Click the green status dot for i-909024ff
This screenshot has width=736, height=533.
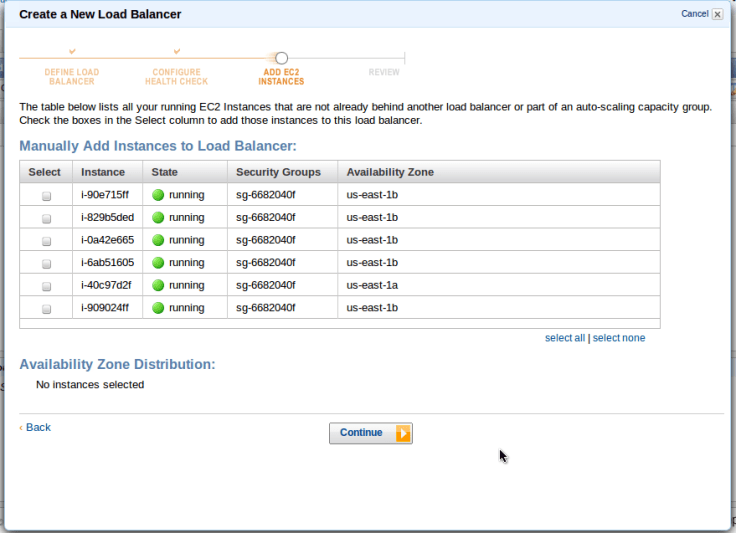pyautogui.click(x=158, y=308)
